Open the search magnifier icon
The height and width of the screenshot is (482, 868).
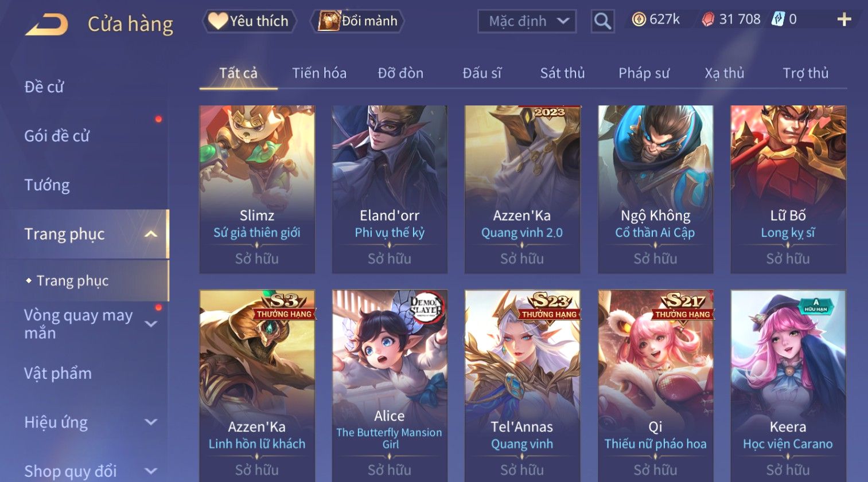click(602, 21)
